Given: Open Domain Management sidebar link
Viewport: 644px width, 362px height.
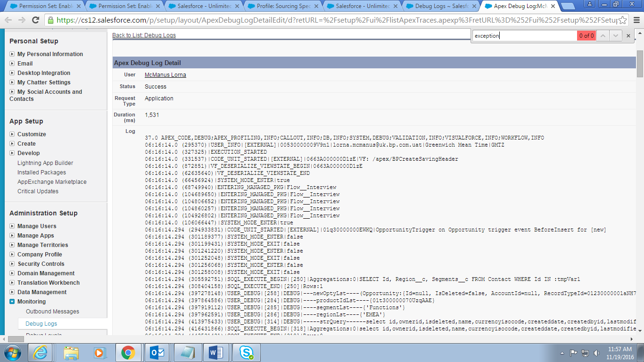Looking at the screenshot, I should pos(46,273).
